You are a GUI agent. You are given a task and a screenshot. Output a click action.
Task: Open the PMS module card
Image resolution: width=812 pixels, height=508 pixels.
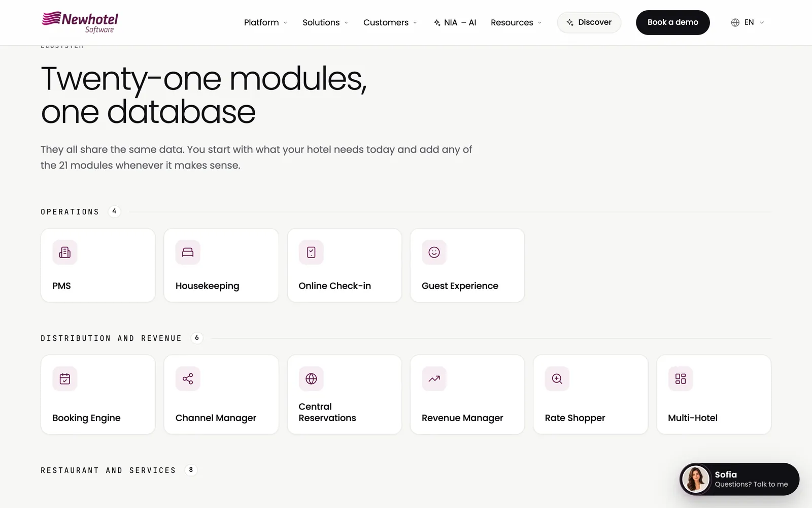coord(98,265)
